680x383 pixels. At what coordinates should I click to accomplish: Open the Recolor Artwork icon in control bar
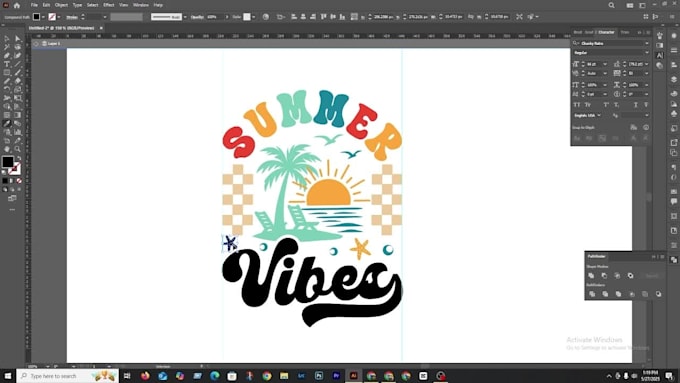(x=266, y=17)
